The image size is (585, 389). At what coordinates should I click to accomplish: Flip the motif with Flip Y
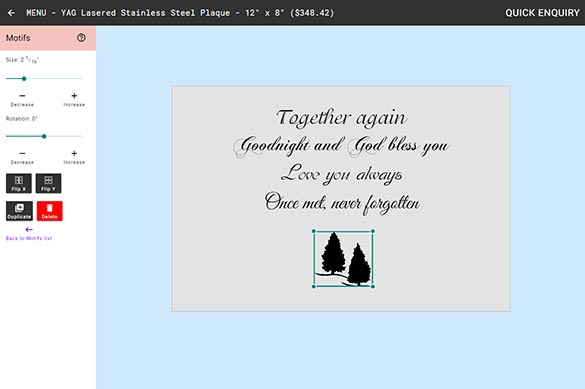click(49, 183)
